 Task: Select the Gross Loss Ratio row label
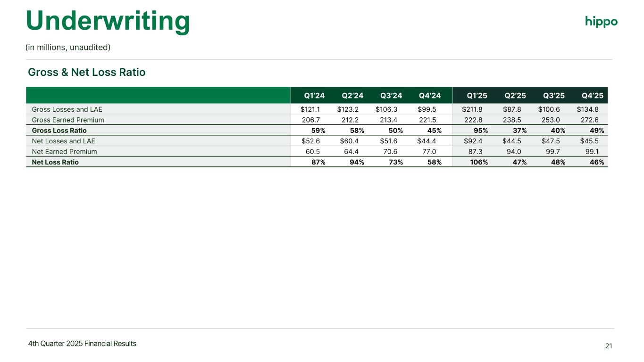pos(59,131)
